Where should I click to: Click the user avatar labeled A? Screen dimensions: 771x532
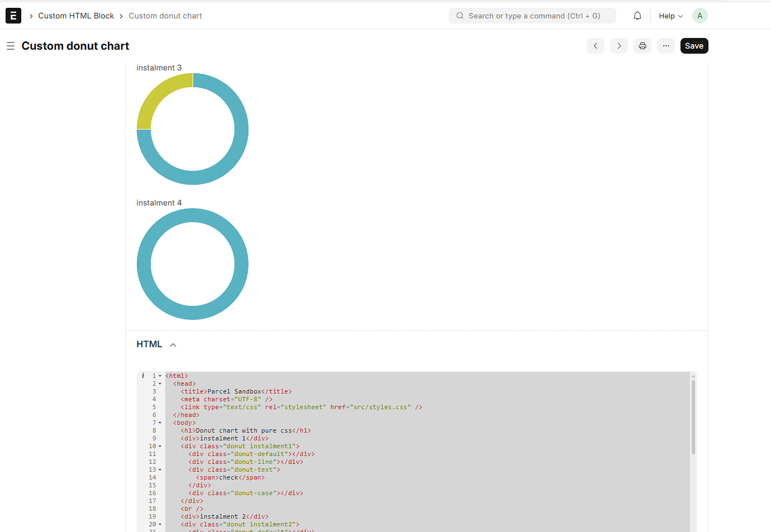[x=699, y=15]
